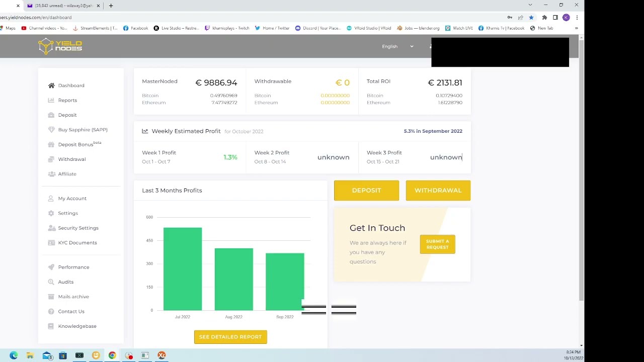Open a new browser tab
Viewport: 644px width, 362px height.
[111, 6]
